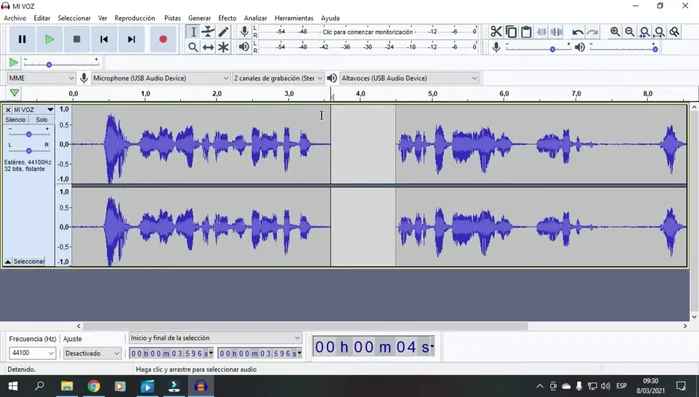Open the MI VOZ track name menu
Viewport: 699px width, 397px height.
click(33, 110)
